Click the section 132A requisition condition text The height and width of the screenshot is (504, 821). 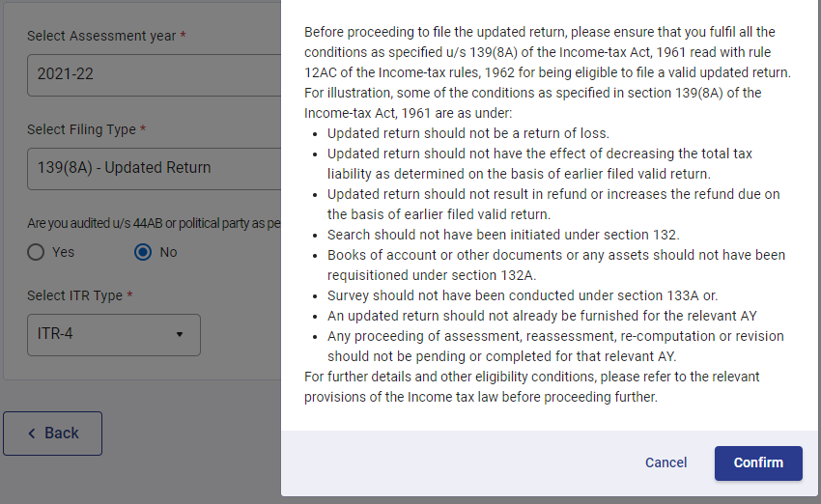(x=555, y=265)
